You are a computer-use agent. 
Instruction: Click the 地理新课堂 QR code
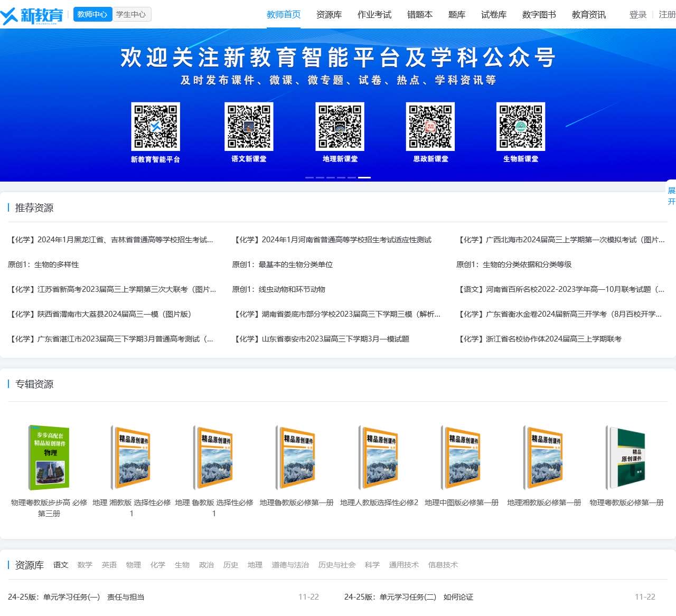pos(340,127)
